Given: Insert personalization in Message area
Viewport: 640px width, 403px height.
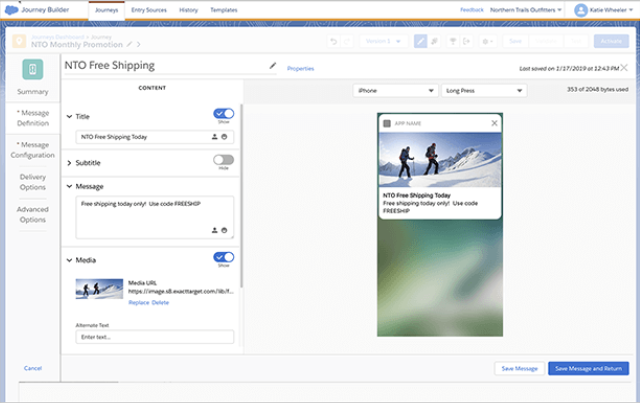Looking at the screenshot, I should pos(215,230).
